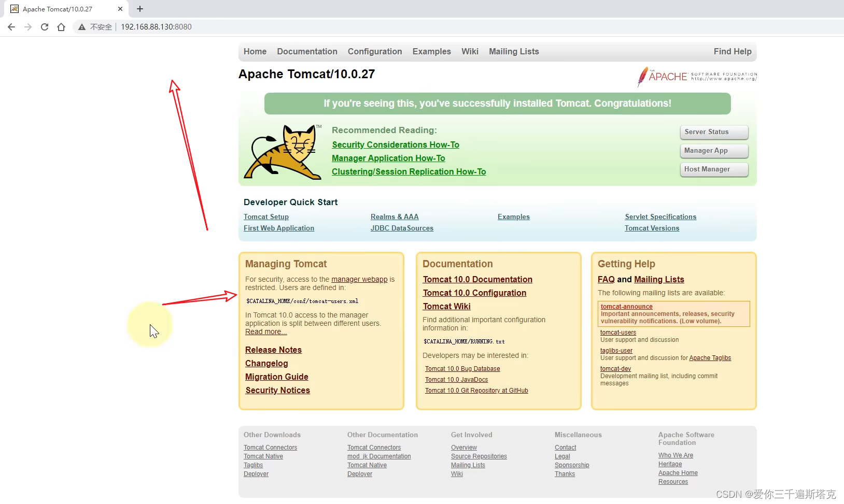The image size is (844, 504).
Task: Open the Home menu item
Action: point(255,51)
